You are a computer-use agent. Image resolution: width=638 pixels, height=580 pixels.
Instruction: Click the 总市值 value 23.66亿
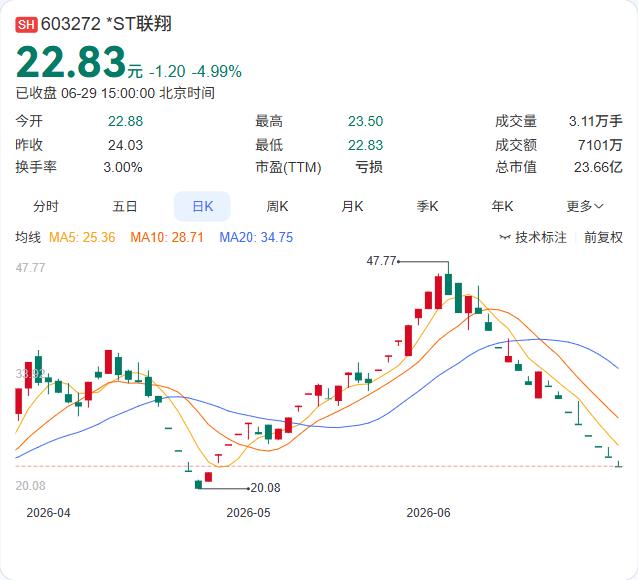(x=598, y=167)
